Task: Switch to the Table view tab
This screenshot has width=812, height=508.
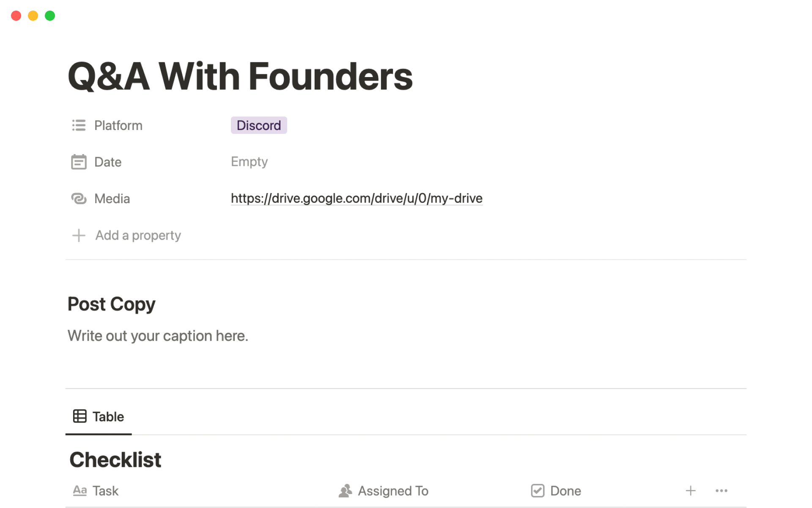Action: click(x=108, y=417)
